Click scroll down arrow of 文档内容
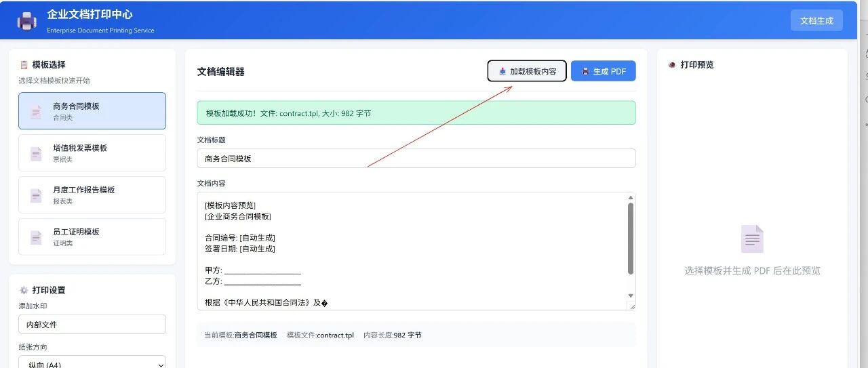The image size is (868, 368). pos(631,296)
